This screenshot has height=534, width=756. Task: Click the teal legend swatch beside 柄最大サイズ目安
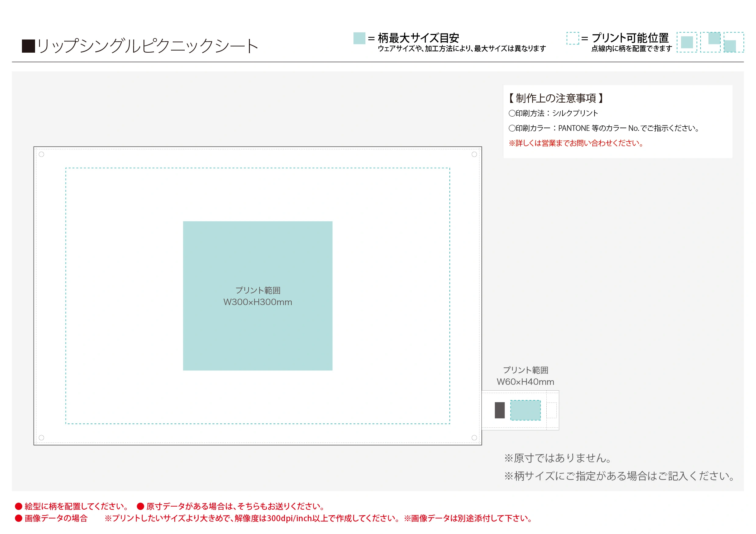[x=359, y=38]
